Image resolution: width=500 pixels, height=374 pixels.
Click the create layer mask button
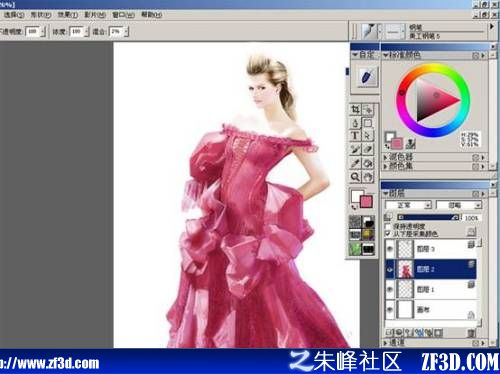(x=438, y=332)
